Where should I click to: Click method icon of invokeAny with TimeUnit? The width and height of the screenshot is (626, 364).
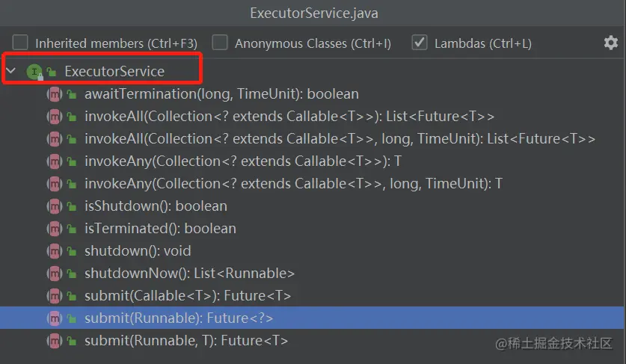click(55, 184)
